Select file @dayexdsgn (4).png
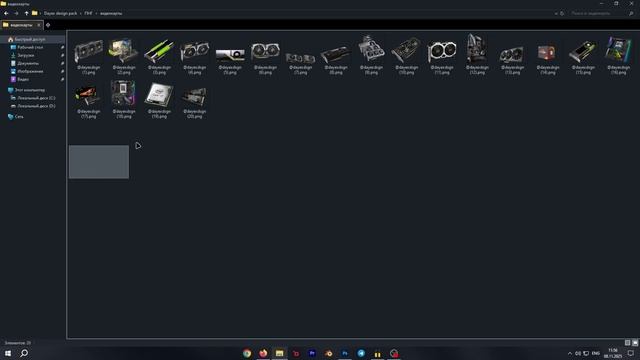 (195, 56)
